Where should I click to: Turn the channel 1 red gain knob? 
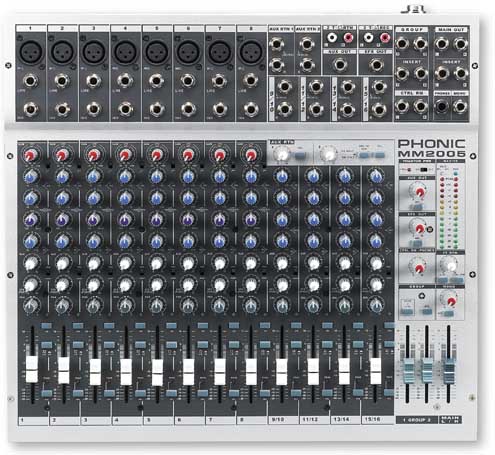coord(30,155)
